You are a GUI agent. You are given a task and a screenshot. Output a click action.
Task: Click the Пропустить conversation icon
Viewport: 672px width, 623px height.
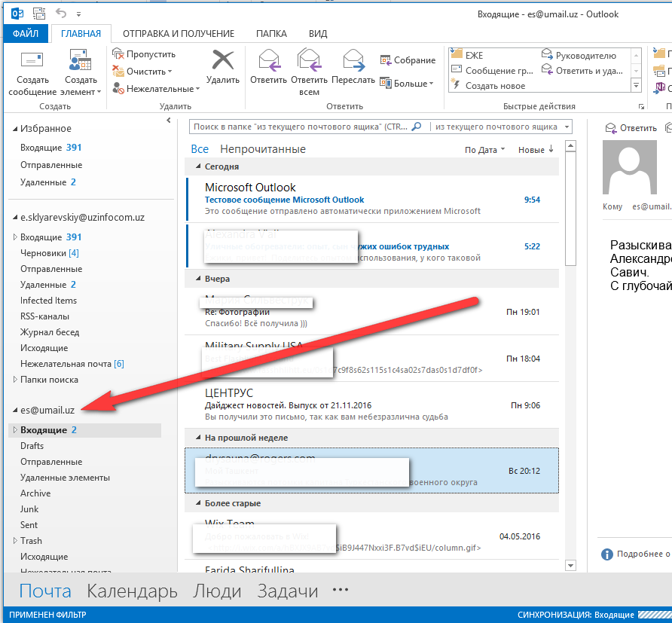tap(118, 54)
